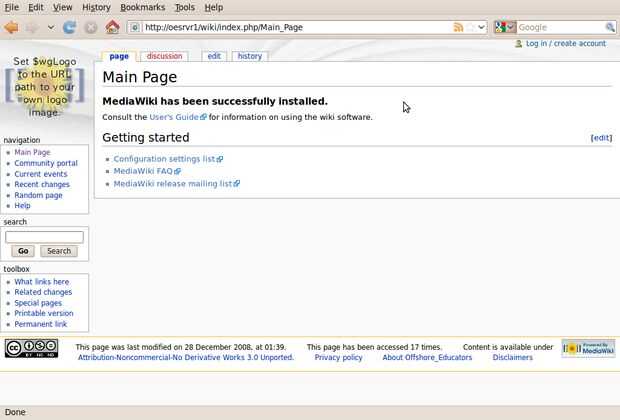Click the RSS feed icon in address bar
This screenshot has height=420, width=620.
coord(458,27)
